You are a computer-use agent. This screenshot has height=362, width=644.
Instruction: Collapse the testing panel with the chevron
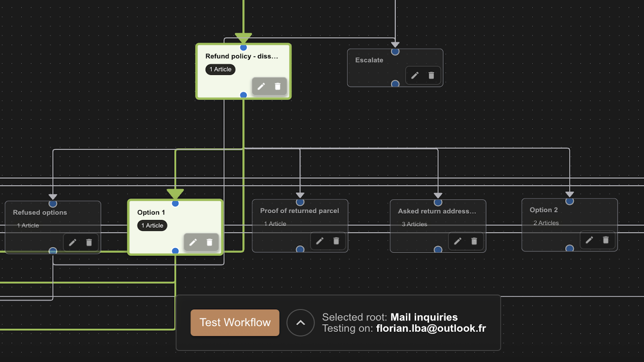[x=300, y=322]
